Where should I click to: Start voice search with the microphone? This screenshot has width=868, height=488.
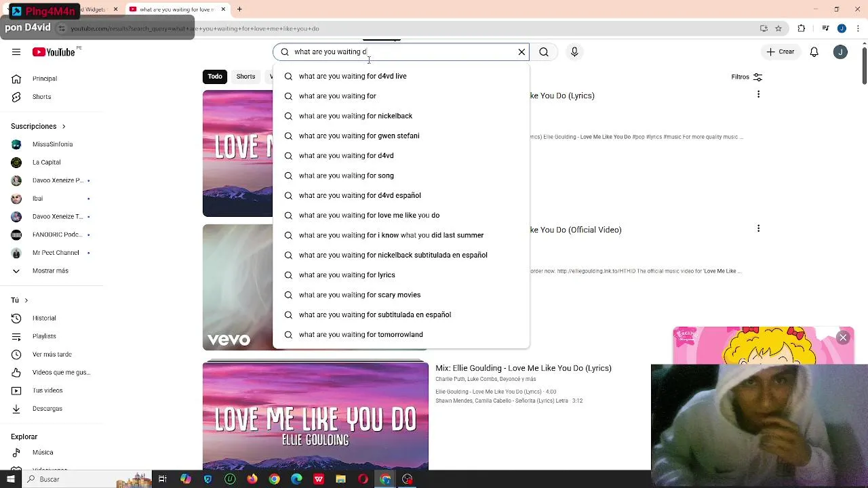click(x=574, y=52)
